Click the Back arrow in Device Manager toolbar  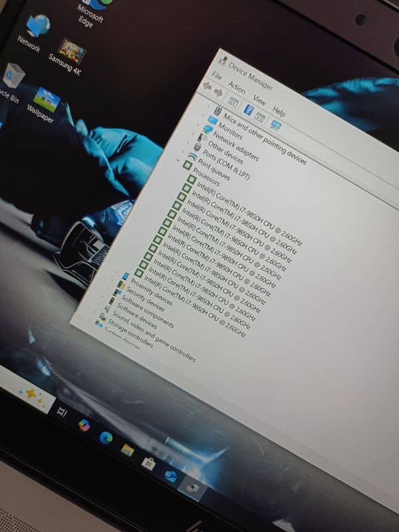pos(207,86)
